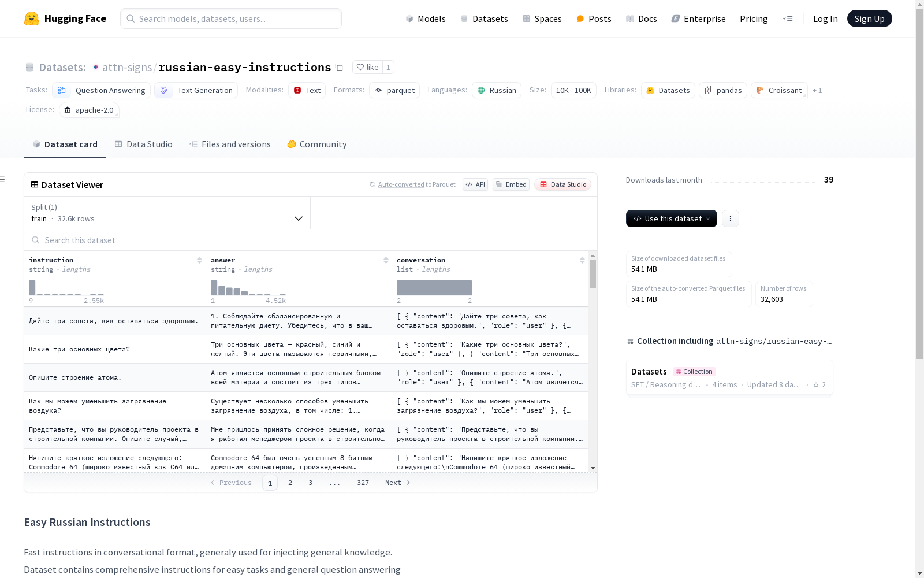Sort the instruction column

point(199,260)
